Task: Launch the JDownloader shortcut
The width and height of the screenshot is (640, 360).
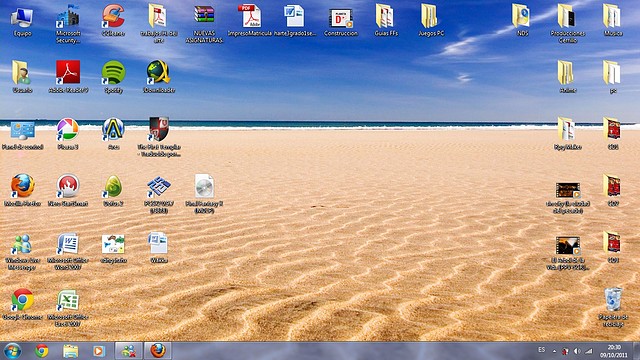Action: click(x=158, y=73)
